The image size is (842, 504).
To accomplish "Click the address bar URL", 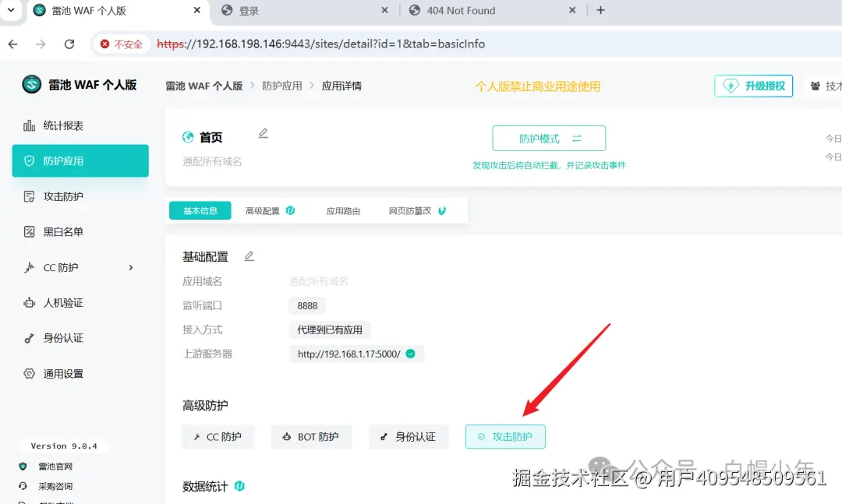I will click(321, 44).
